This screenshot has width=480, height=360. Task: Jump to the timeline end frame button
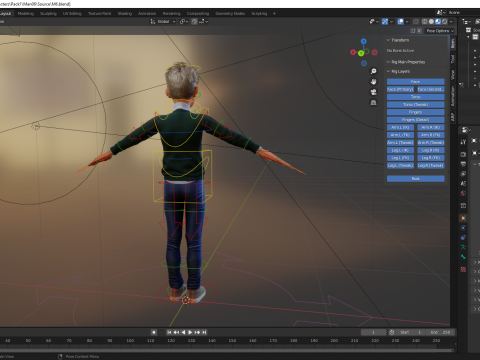pos(204,332)
